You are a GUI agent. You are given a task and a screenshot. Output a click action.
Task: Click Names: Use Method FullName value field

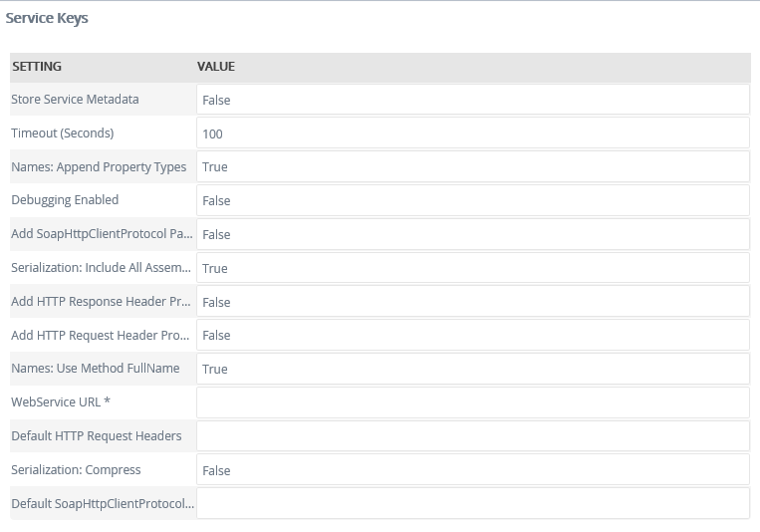[x=472, y=369]
